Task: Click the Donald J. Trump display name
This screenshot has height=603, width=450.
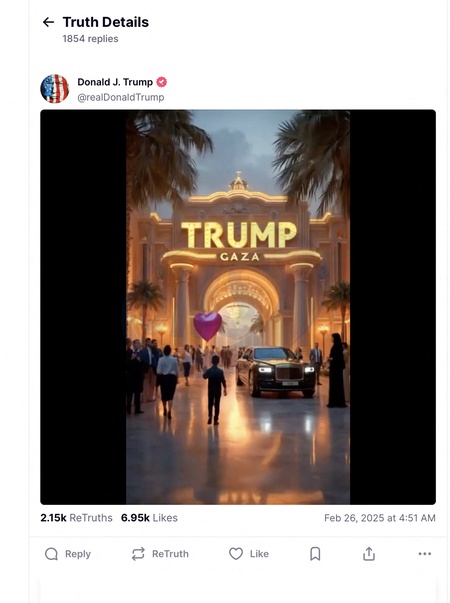Action: pyautogui.click(x=115, y=82)
